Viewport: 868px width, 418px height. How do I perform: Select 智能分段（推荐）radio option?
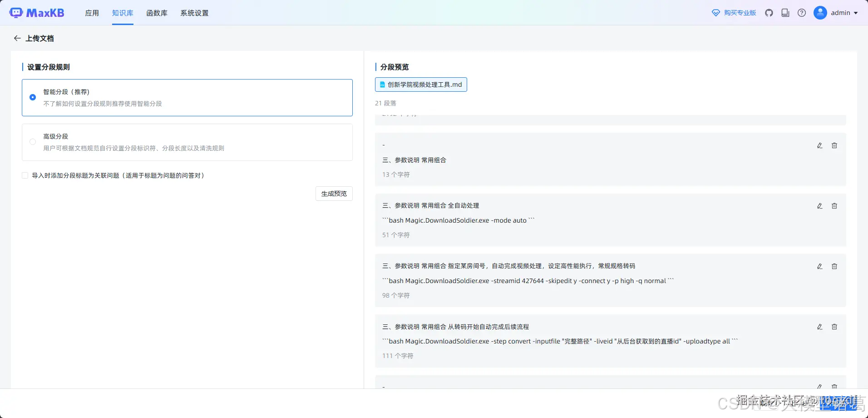(33, 97)
